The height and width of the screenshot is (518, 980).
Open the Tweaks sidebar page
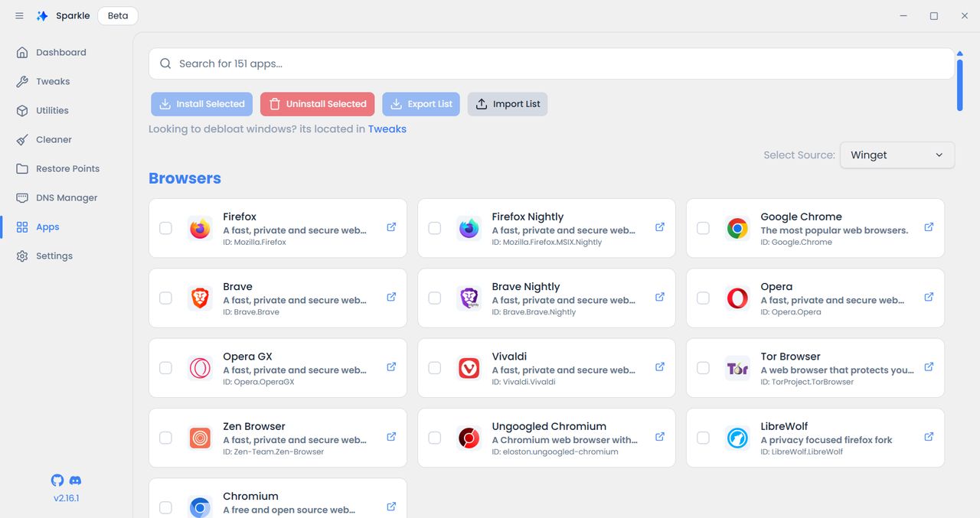[67, 82]
